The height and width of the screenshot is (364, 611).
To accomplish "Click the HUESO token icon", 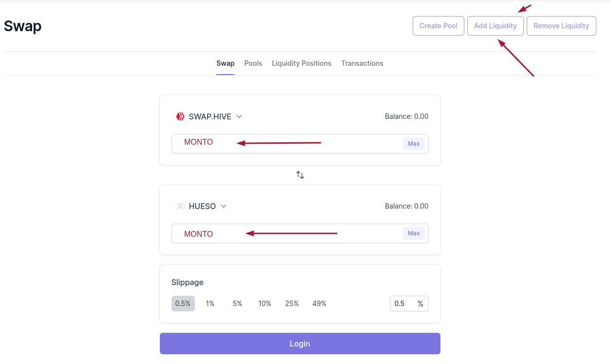I will (180, 206).
